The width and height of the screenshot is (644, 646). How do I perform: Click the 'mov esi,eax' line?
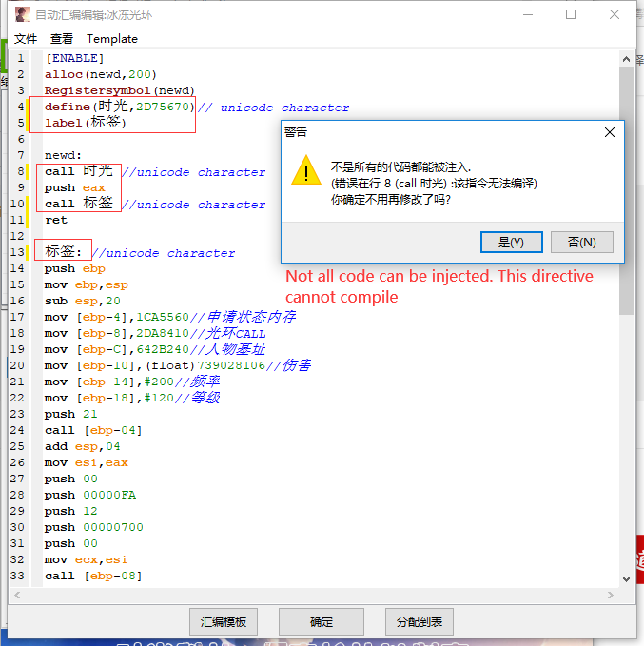point(87,462)
